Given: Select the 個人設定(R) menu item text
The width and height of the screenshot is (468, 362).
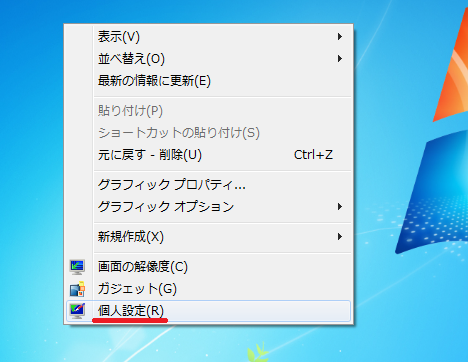Looking at the screenshot, I should point(131,311).
